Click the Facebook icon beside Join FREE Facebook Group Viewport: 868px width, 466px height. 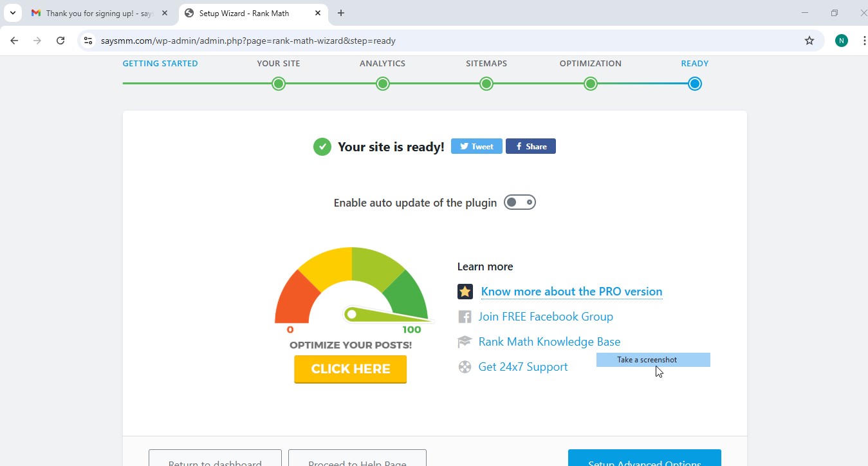click(x=464, y=316)
